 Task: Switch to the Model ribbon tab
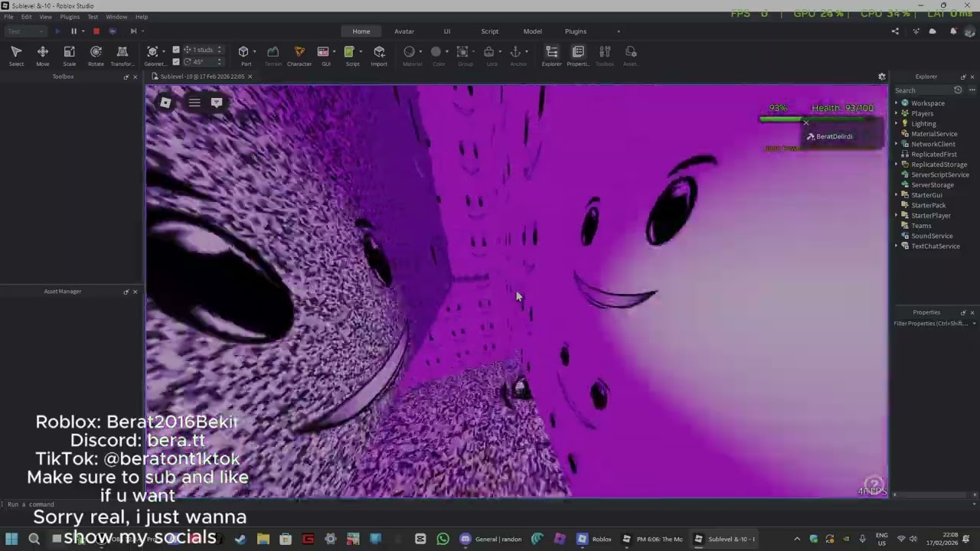533,31
